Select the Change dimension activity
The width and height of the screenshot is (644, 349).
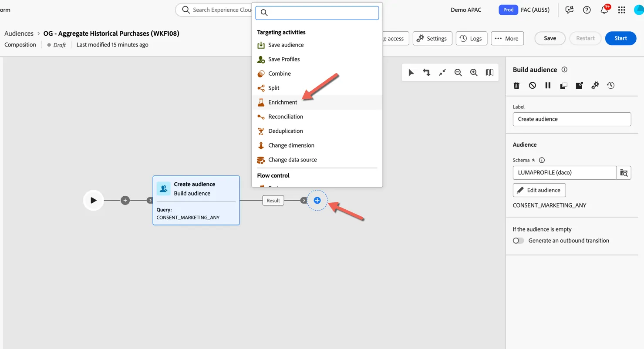click(317, 145)
